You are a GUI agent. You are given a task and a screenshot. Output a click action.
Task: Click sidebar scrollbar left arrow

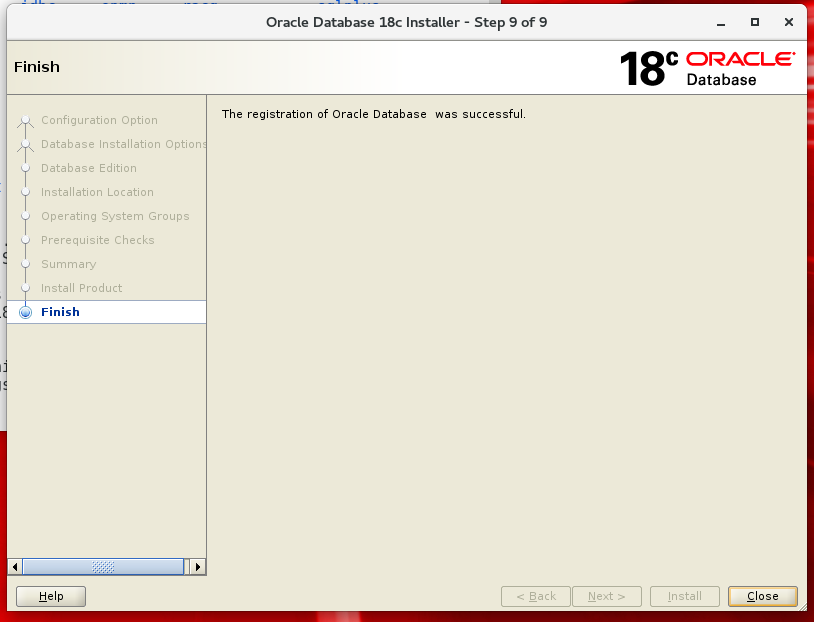coord(15,566)
